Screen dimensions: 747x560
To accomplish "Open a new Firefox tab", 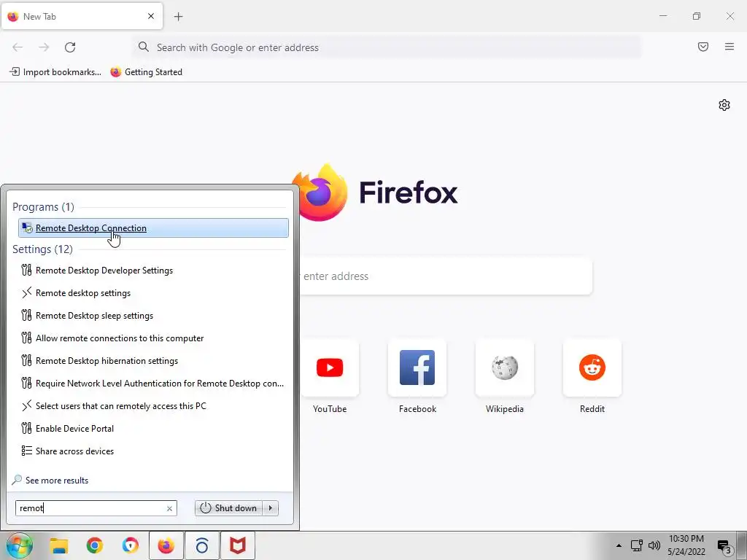I will pyautogui.click(x=178, y=17).
